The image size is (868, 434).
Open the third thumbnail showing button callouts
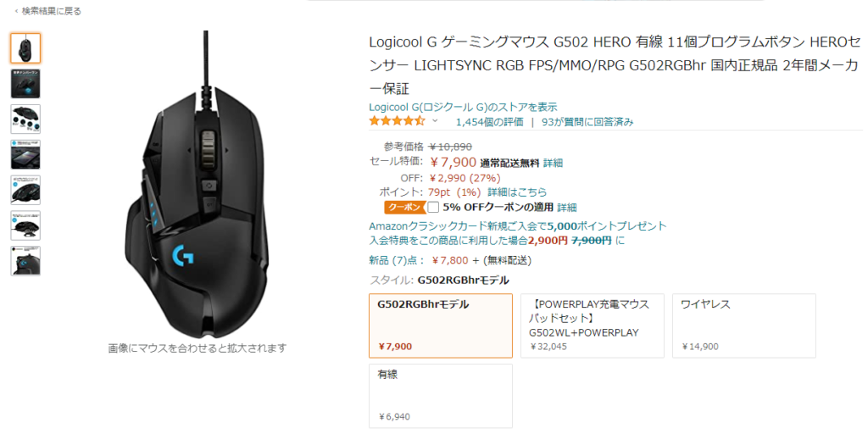click(25, 119)
